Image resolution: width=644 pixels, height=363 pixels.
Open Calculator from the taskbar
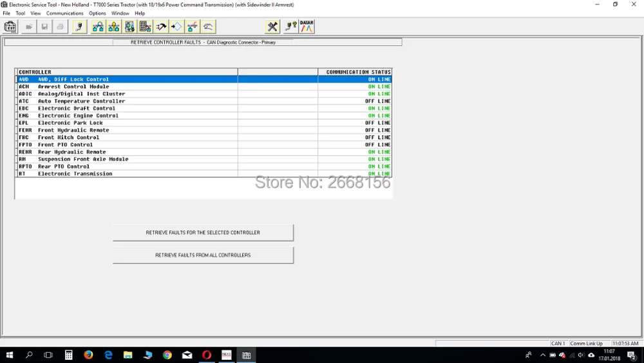coord(69,355)
